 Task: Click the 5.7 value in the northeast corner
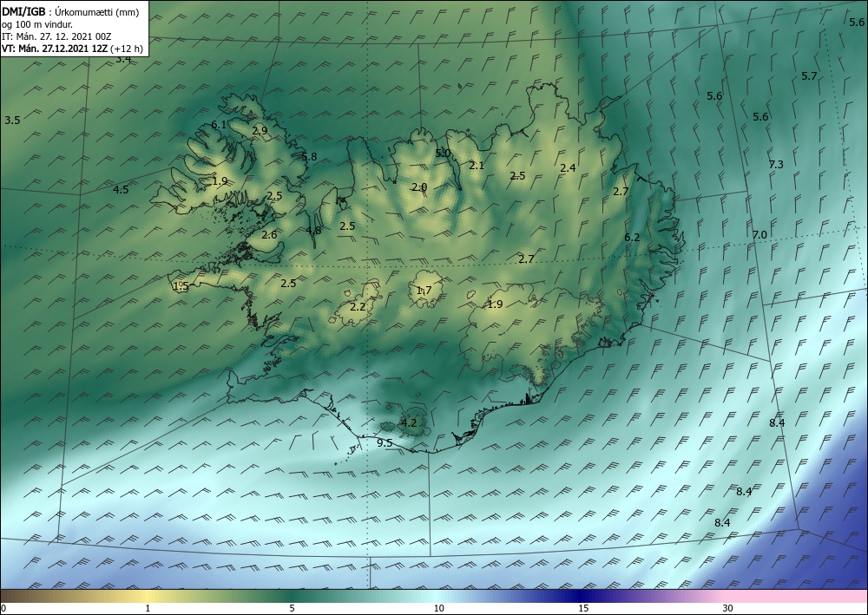point(809,75)
